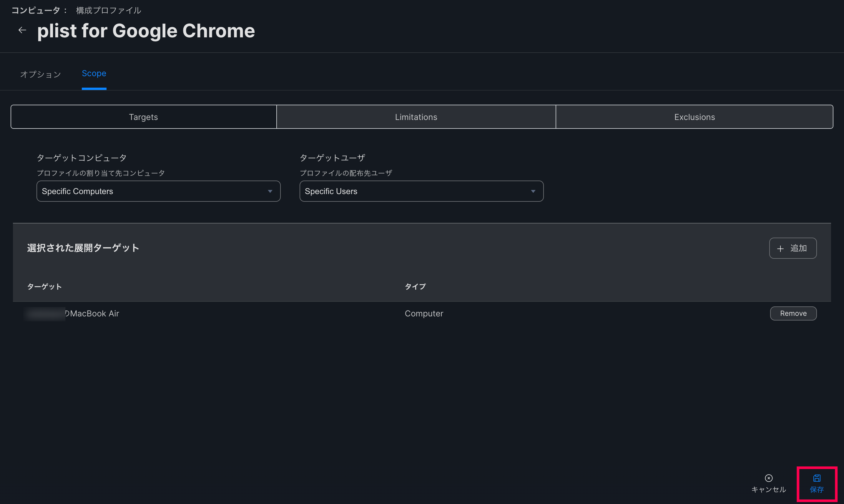Remove the MacBook Air target
Image resolution: width=844 pixels, height=504 pixels.
[x=793, y=313]
